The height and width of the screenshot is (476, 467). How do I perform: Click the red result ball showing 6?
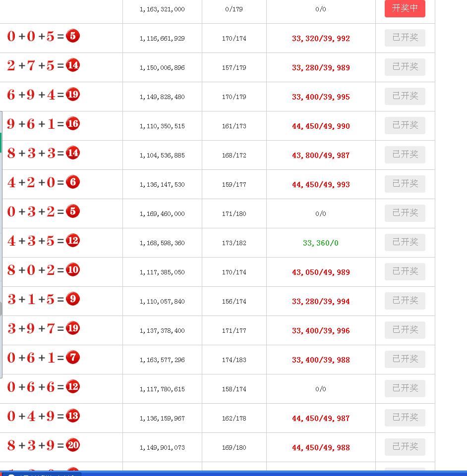point(73,182)
